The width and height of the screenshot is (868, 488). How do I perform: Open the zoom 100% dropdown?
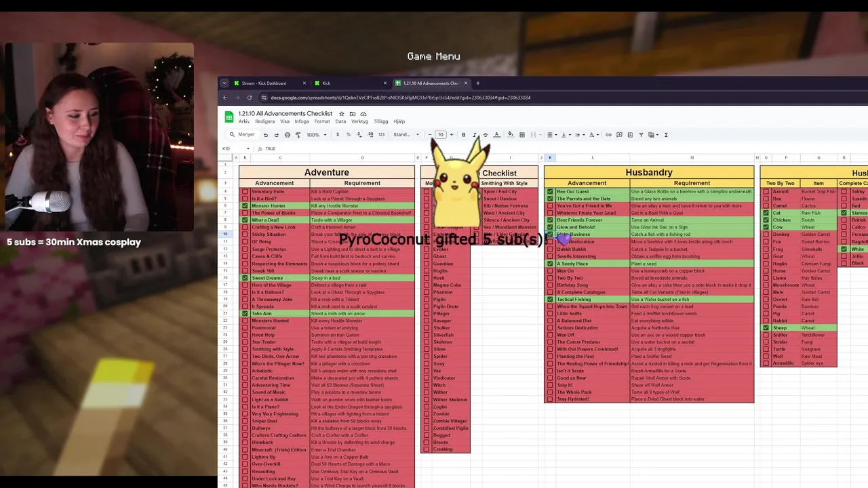[316, 135]
